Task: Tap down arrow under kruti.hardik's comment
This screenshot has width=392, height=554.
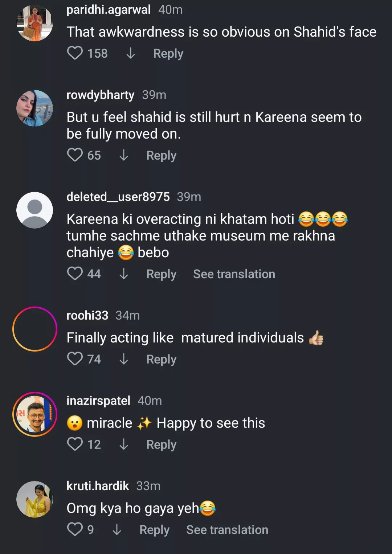Action: point(117,530)
